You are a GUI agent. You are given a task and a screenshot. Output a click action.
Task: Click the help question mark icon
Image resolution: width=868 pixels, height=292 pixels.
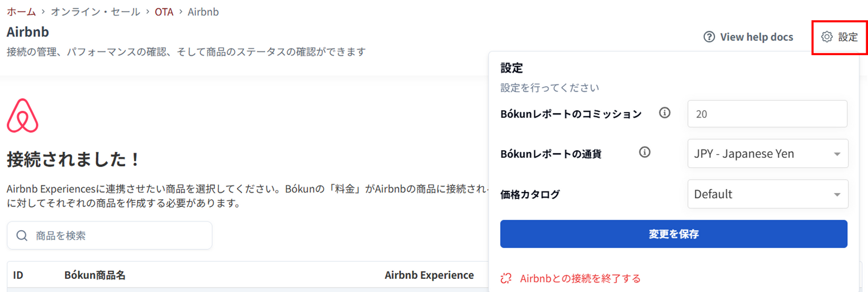click(x=709, y=37)
